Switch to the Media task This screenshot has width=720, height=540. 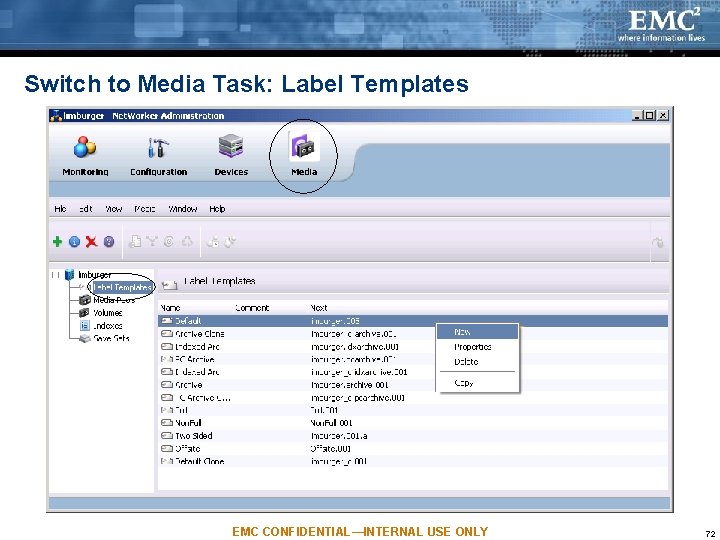304,156
